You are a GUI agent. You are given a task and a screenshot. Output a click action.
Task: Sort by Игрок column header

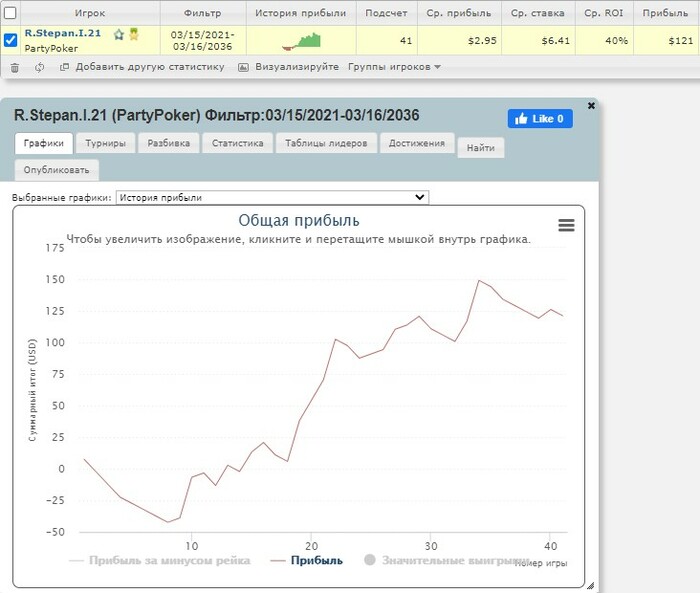pyautogui.click(x=90, y=13)
